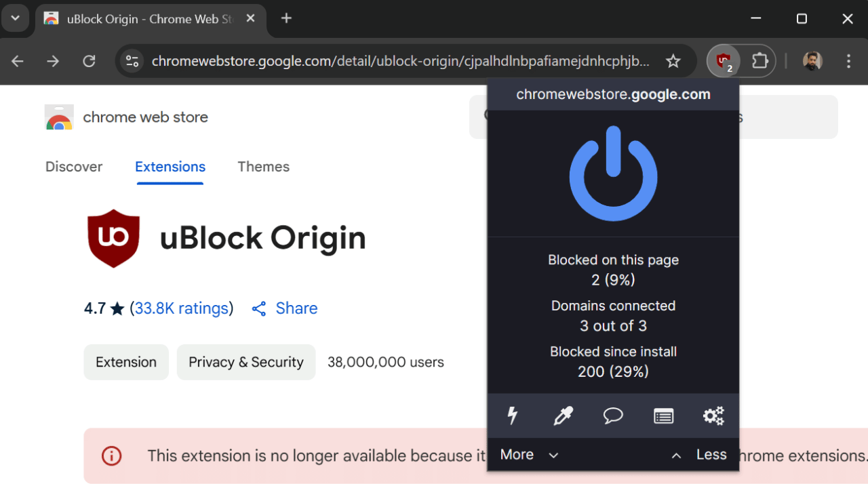Open the Themes tab
Viewport: 868px width, 488px height.
263,167
